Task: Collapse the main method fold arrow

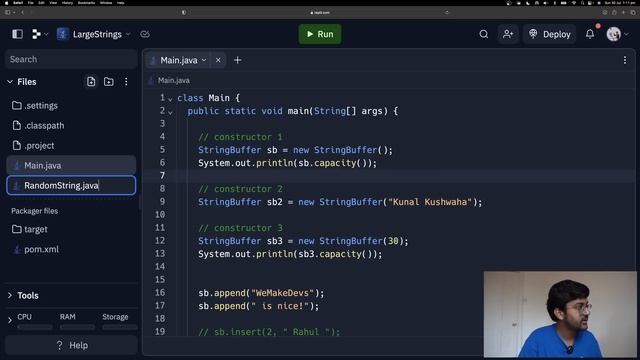Action: point(170,112)
